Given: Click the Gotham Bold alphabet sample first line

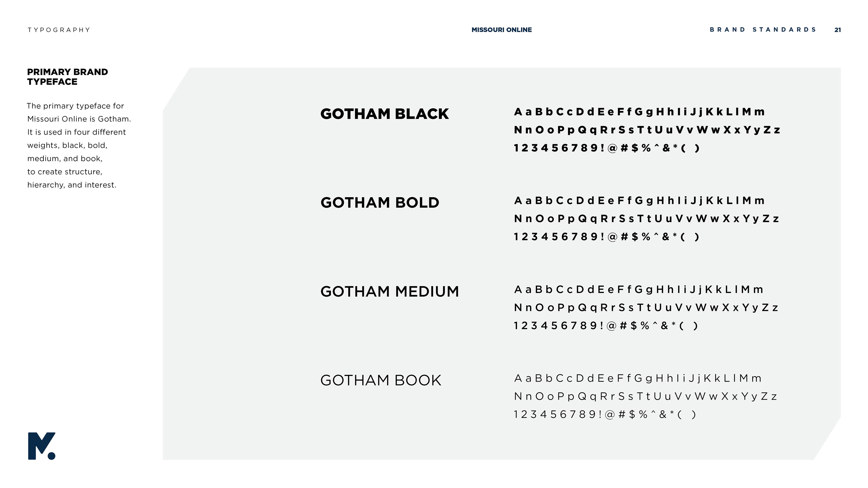Looking at the screenshot, I should (x=639, y=201).
